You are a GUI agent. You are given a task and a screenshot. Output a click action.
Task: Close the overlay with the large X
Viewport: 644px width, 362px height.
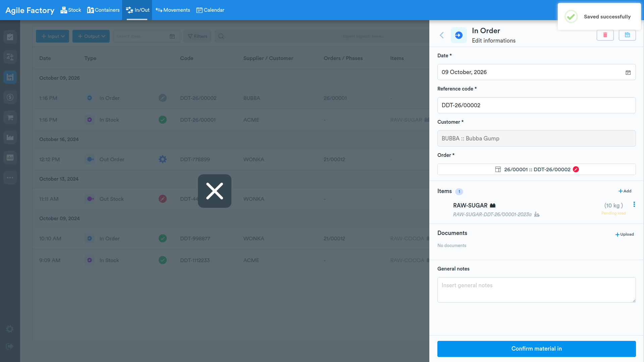click(x=215, y=191)
